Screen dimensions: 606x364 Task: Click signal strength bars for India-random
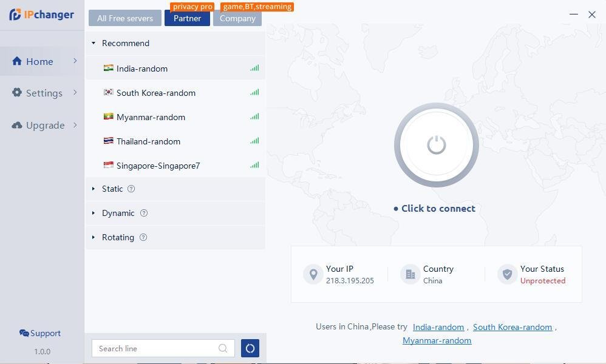(254, 68)
